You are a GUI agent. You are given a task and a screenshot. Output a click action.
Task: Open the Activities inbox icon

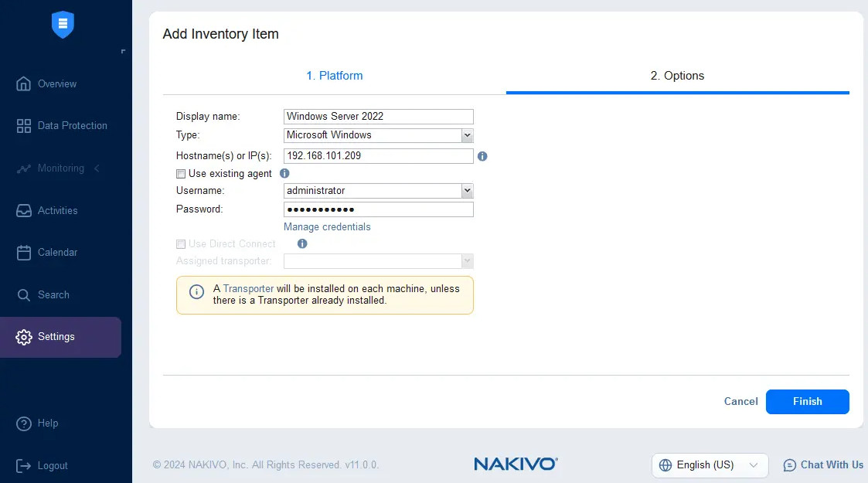[x=24, y=210]
